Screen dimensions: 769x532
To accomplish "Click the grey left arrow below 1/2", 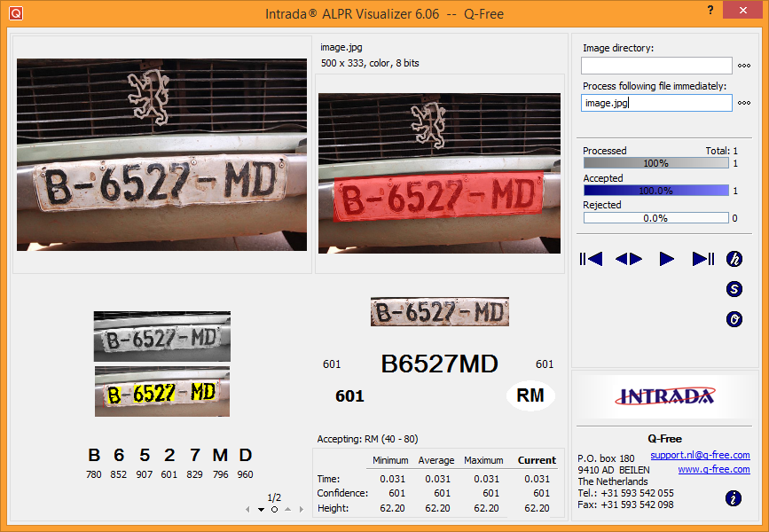I will point(247,510).
